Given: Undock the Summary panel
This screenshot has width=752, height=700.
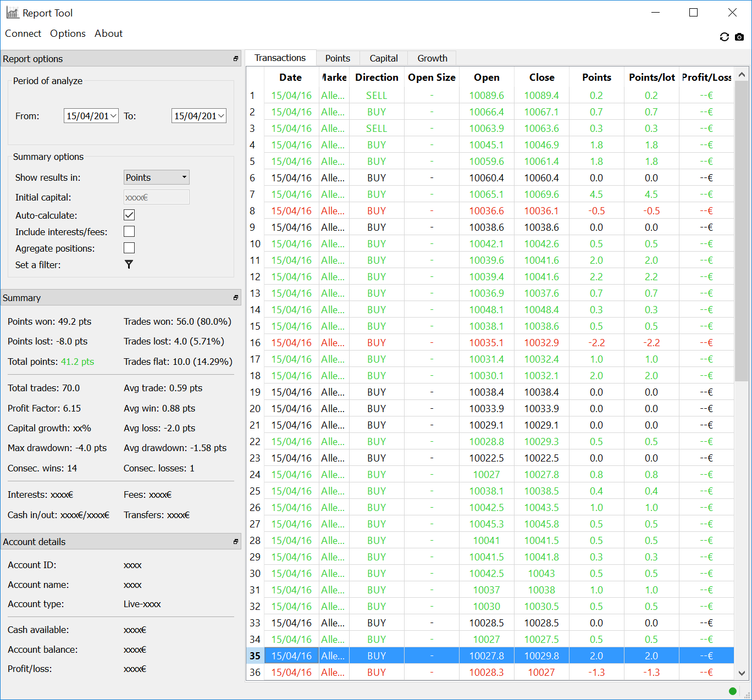Looking at the screenshot, I should coord(236,298).
